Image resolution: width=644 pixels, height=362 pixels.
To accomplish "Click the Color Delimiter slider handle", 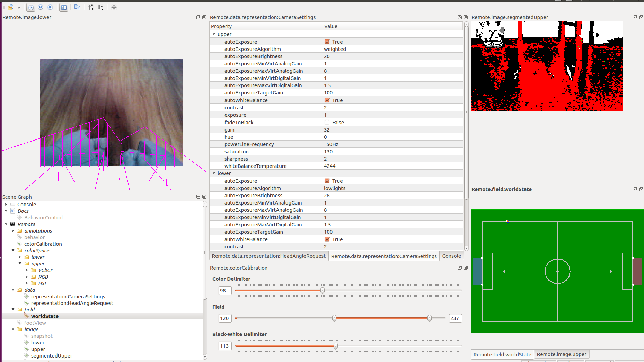I will coord(323,291).
